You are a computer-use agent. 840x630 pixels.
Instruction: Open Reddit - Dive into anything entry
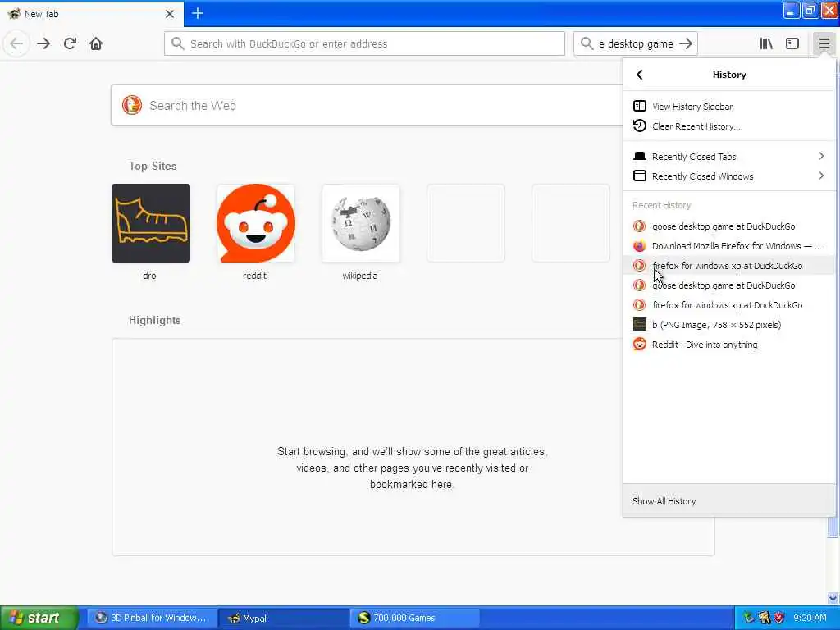(x=729, y=345)
